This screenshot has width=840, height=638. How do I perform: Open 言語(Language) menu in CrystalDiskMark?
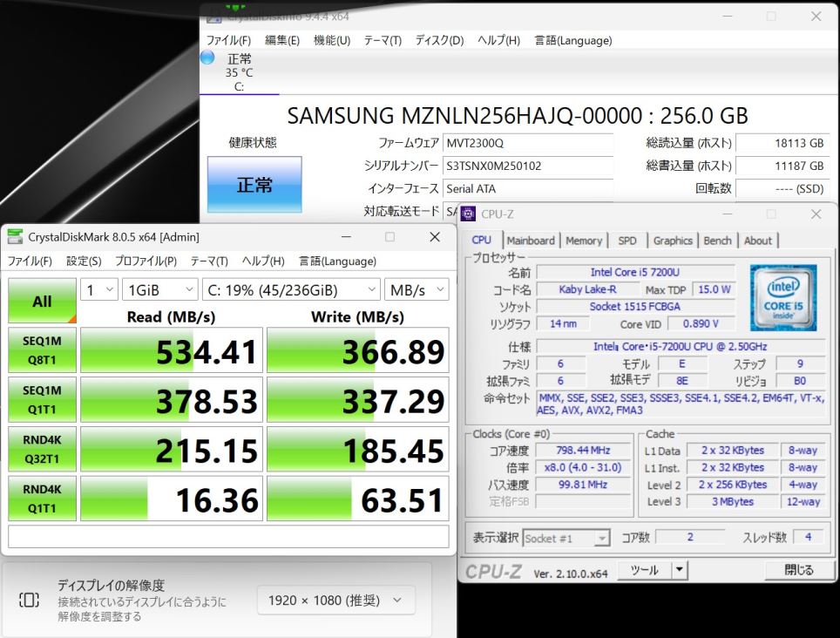pyautogui.click(x=337, y=261)
